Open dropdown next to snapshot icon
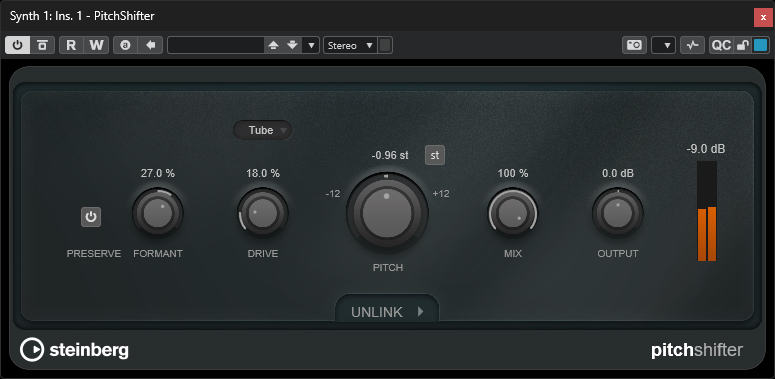Viewport: 775px width, 379px height. pos(663,45)
